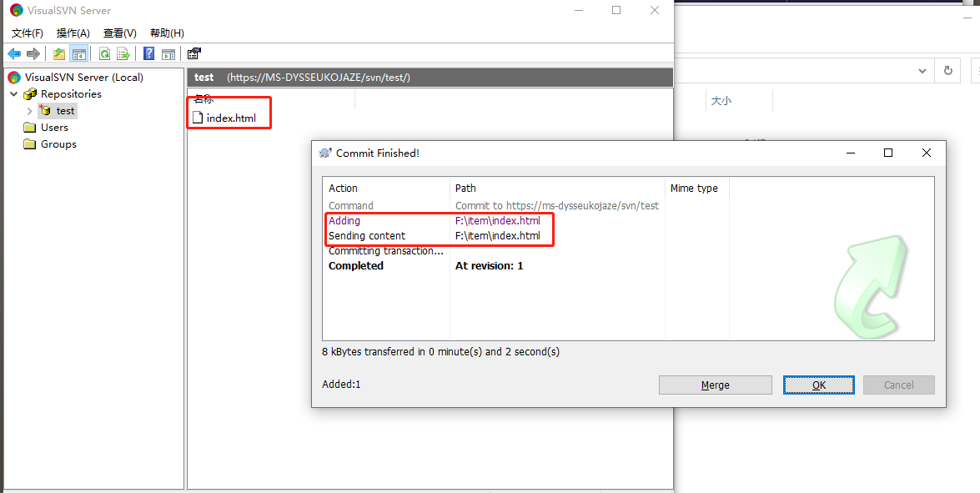Click the Merge button

tap(715, 385)
